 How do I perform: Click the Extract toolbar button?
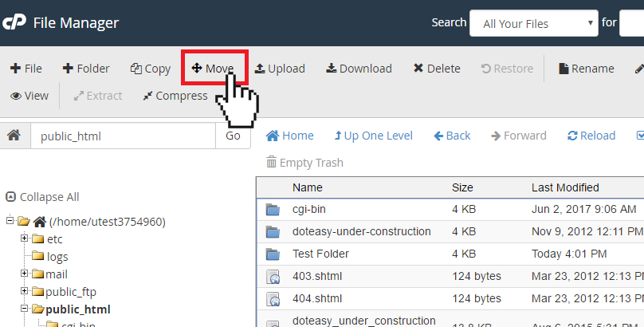coord(98,96)
